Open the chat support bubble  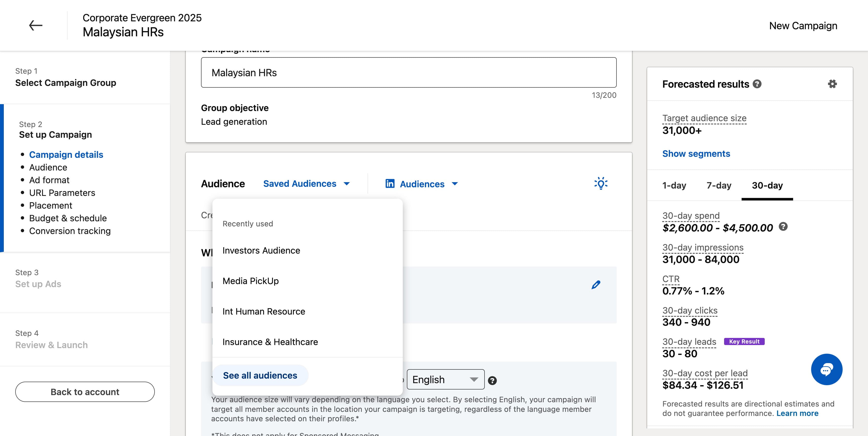point(827,369)
